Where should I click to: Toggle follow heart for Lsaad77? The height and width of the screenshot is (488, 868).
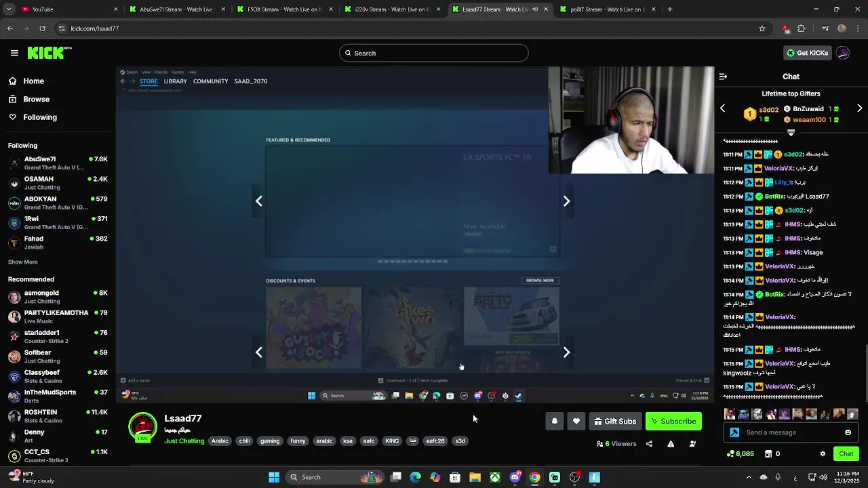coord(576,422)
